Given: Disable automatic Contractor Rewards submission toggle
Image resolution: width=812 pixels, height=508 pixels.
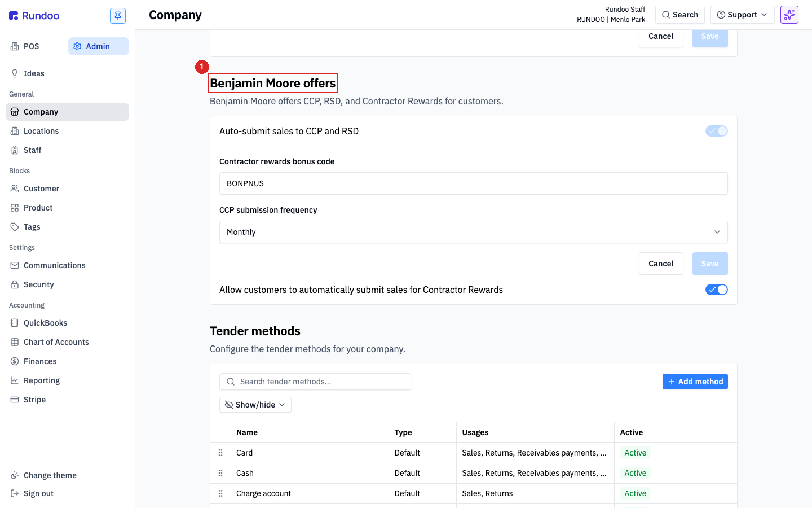Looking at the screenshot, I should [717, 290].
